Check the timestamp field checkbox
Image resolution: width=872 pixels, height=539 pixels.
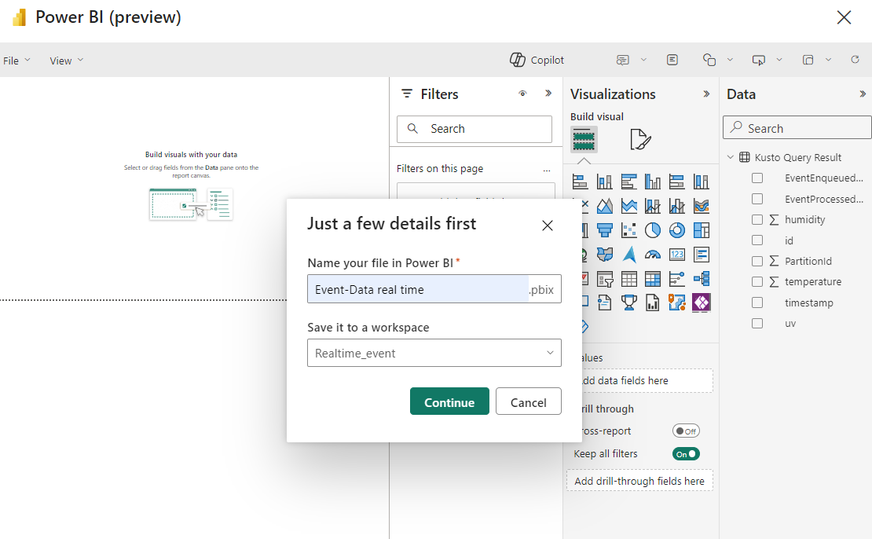click(x=757, y=303)
